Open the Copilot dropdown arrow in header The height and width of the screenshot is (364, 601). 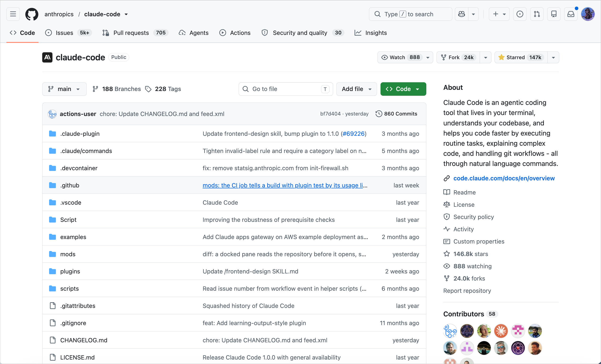click(474, 14)
